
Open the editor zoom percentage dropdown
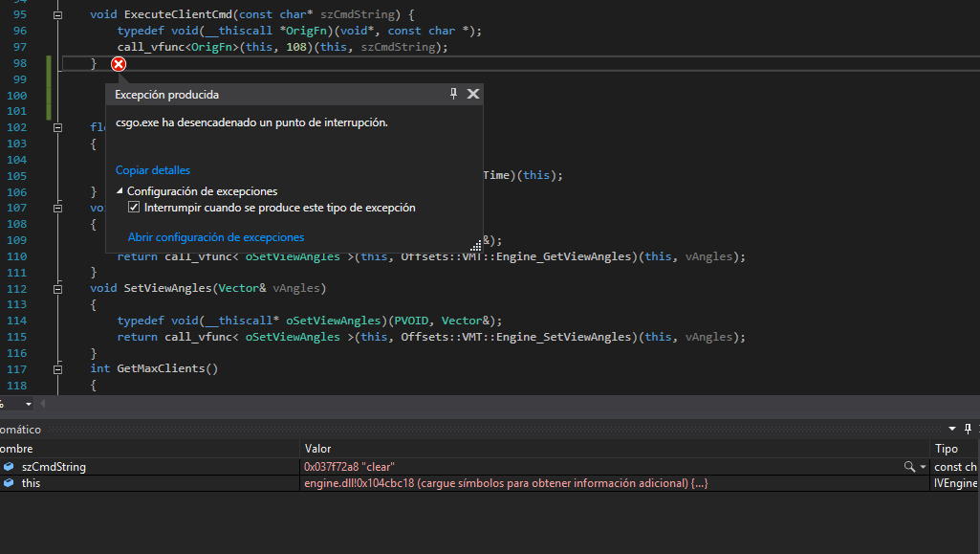[x=28, y=405]
